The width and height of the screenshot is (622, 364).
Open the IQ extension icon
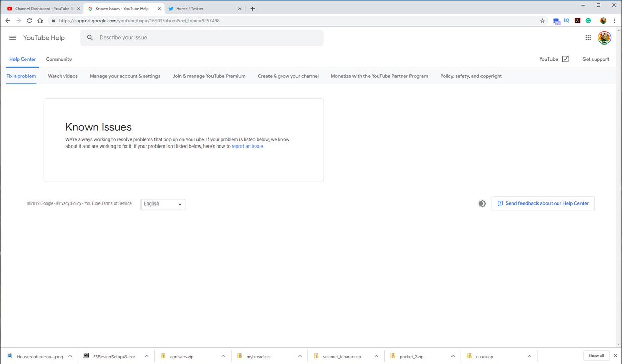click(567, 21)
